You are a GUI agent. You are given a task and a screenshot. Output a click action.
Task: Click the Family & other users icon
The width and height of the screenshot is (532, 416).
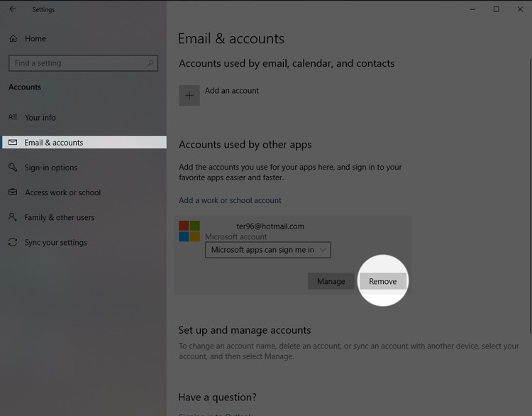pos(13,217)
